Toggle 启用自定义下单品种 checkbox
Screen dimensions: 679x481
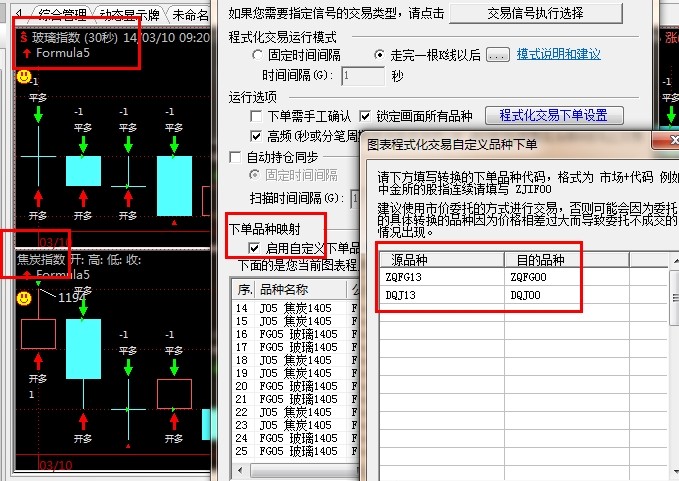254,248
